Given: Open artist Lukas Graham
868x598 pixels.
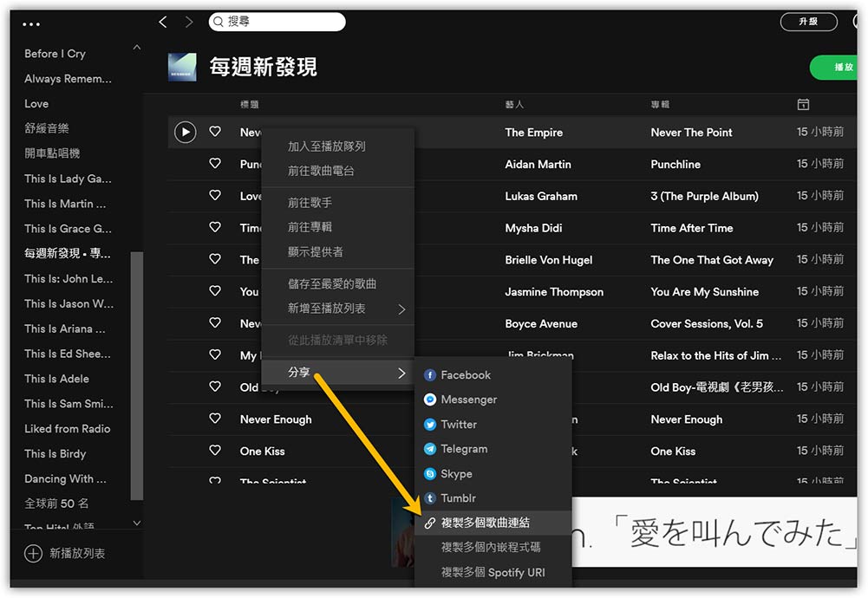Looking at the screenshot, I should [541, 196].
